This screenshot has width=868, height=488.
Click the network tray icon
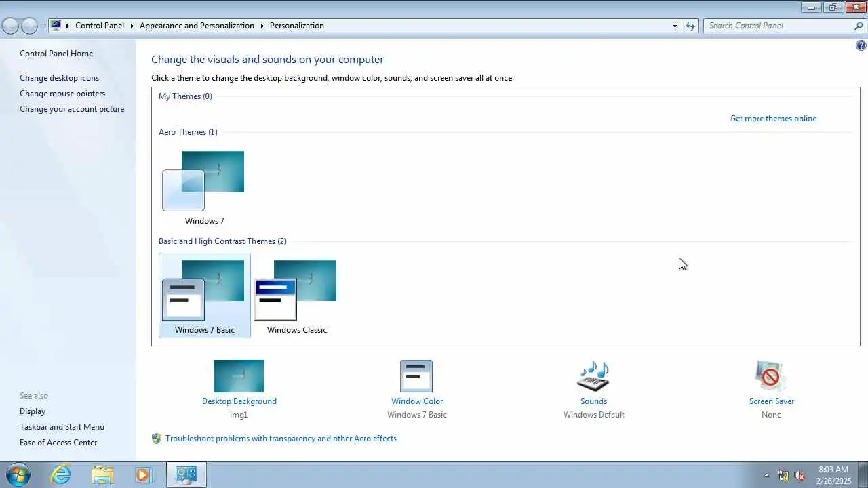(783, 475)
